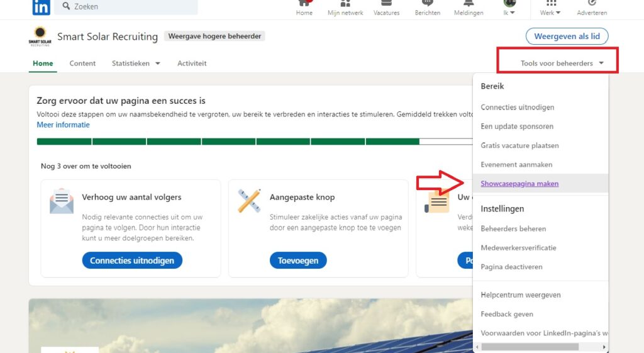Click the LinkedIn logo icon

point(42,7)
